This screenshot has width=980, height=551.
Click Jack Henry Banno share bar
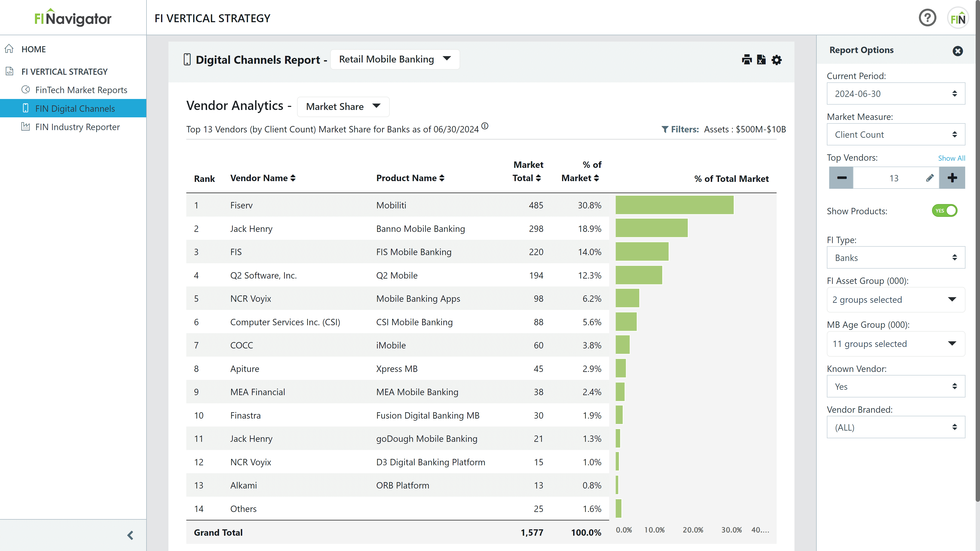click(651, 228)
